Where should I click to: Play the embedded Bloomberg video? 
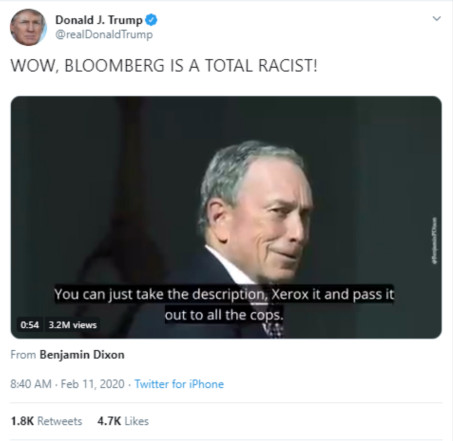pyautogui.click(x=226, y=217)
